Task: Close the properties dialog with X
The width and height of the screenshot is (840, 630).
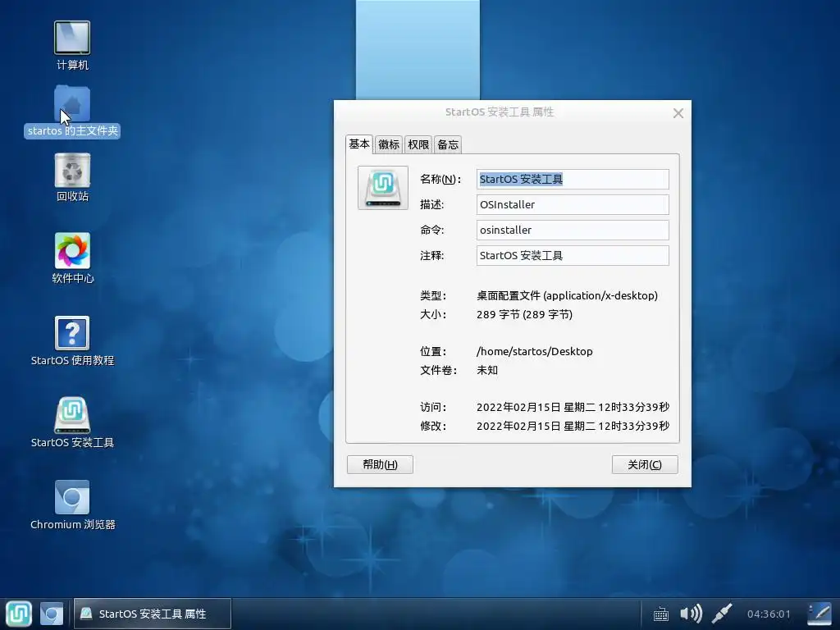Action: pos(678,113)
